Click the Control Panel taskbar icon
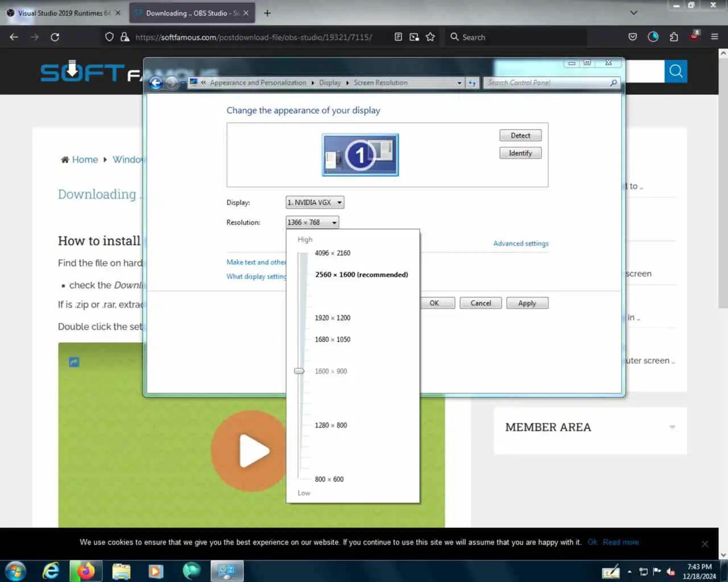 (x=227, y=571)
